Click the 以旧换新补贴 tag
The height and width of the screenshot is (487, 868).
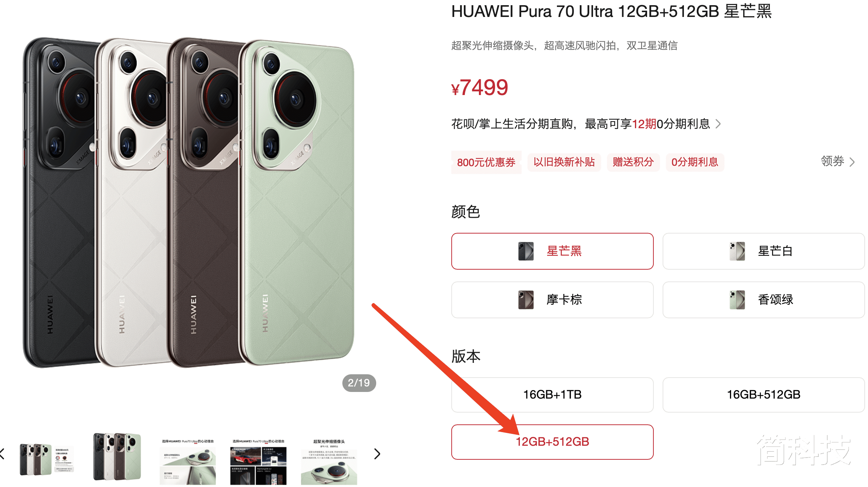(x=564, y=162)
